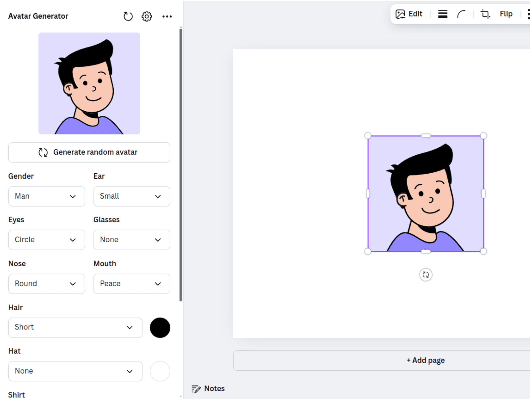Click the rotate handle below the avatar
This screenshot has height=399, width=532.
pyautogui.click(x=426, y=274)
